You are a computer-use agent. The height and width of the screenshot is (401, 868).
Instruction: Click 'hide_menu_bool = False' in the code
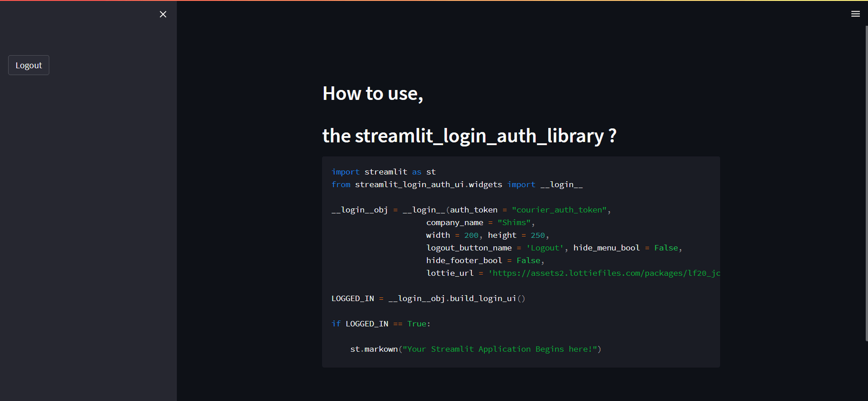click(626, 248)
